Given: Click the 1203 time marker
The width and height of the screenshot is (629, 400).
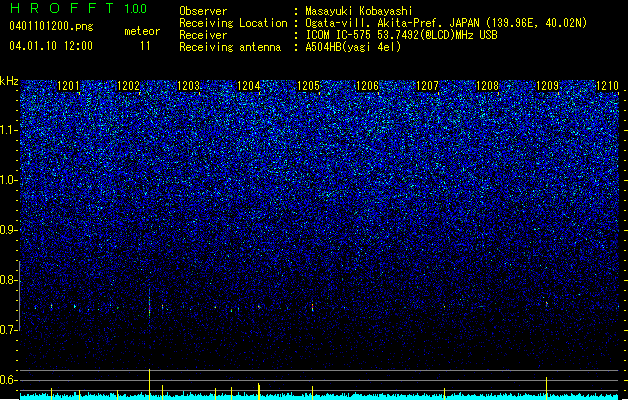Looking at the screenshot, I should (x=188, y=86).
